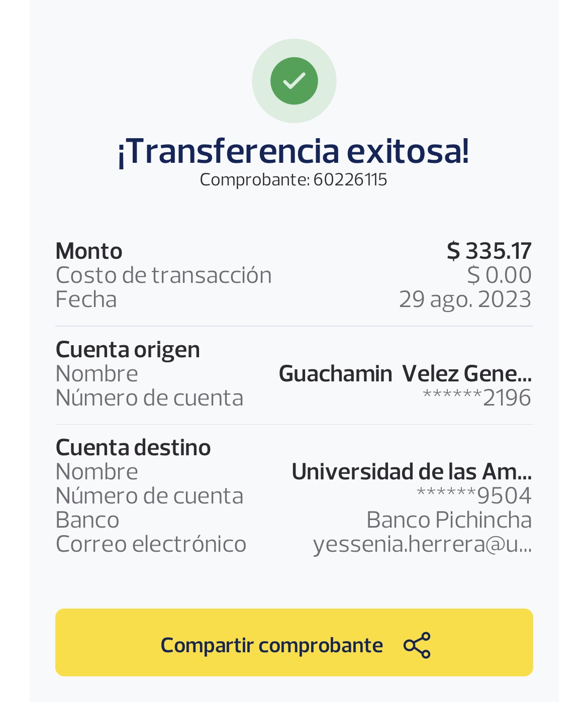Click the date 29 ago. 2023
This screenshot has height=704, width=588.
click(x=465, y=299)
